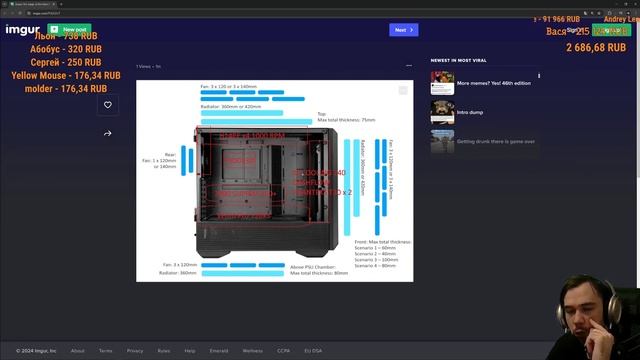Open the Rules footer link

164,351
